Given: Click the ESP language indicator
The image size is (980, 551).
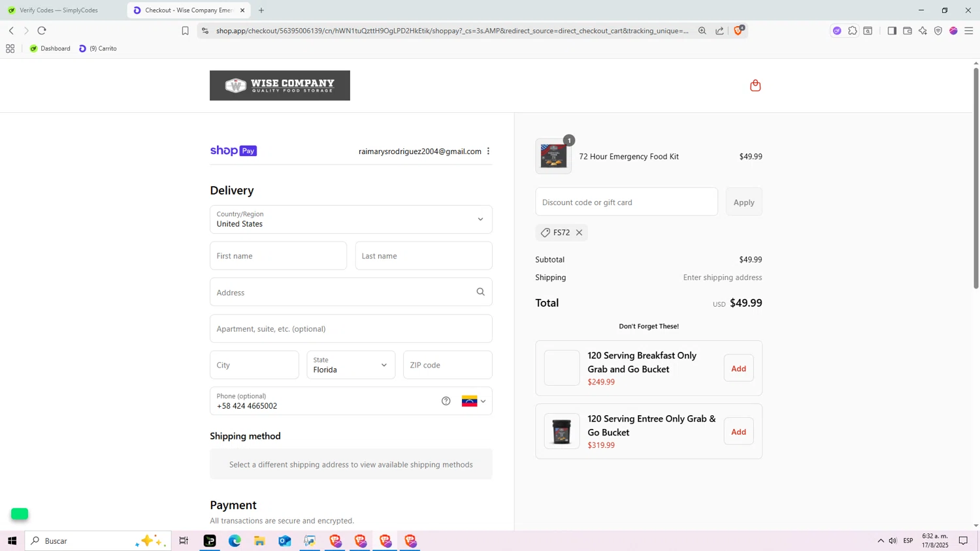Looking at the screenshot, I should tap(908, 541).
